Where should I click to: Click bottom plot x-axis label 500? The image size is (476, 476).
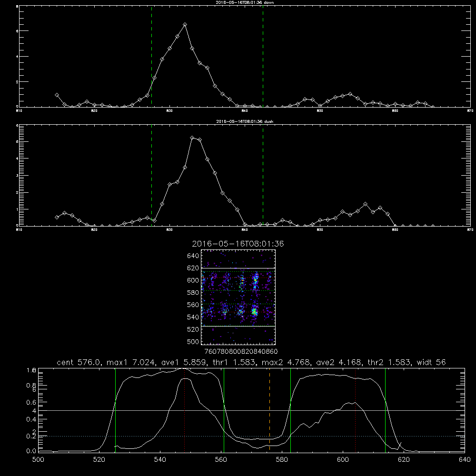(38, 460)
